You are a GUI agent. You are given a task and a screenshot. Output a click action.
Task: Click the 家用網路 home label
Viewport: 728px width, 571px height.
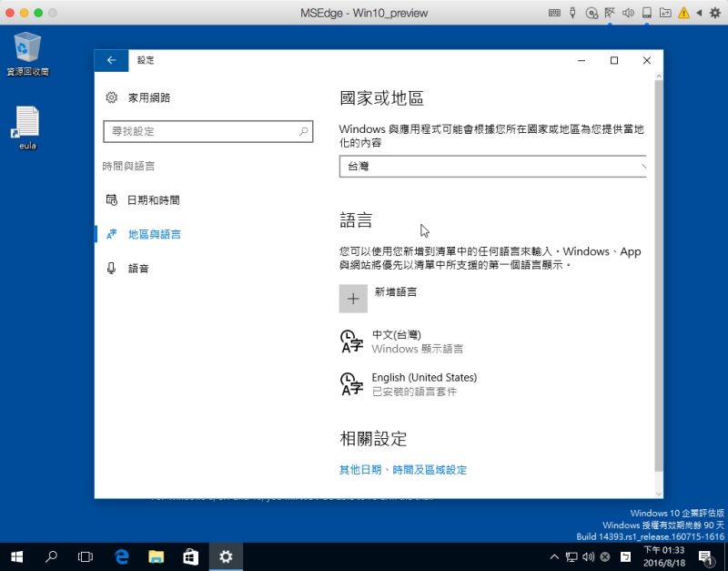click(149, 98)
